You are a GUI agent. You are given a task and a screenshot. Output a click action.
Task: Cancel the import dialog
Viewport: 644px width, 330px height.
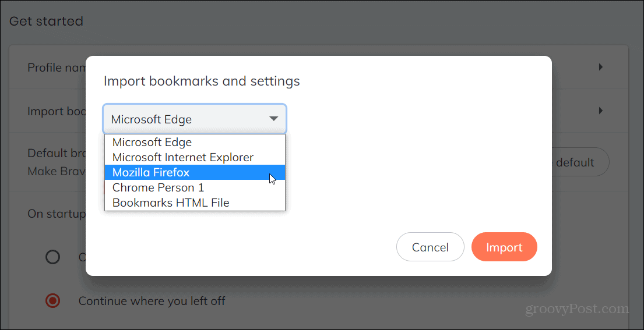pyautogui.click(x=430, y=247)
